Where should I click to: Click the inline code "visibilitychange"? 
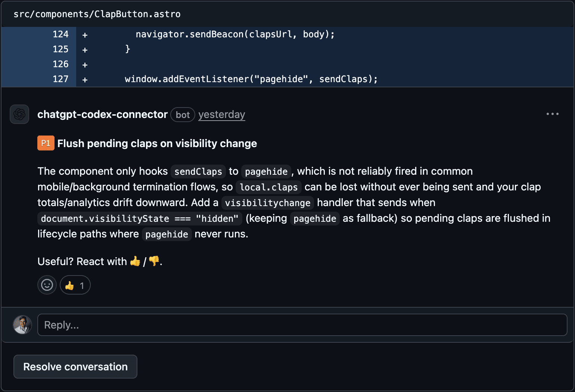267,203
